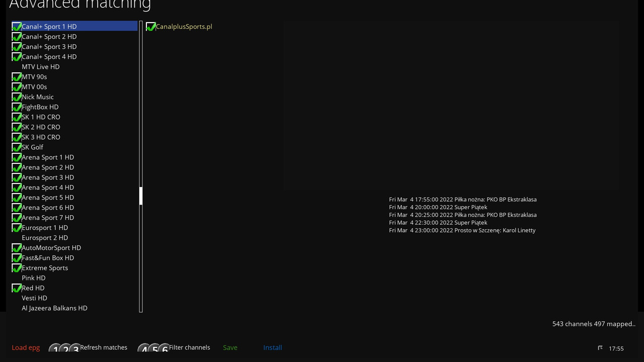Select the Arena Sport 2 HD channel
Viewport: 644px width, 362px height.
point(74,167)
